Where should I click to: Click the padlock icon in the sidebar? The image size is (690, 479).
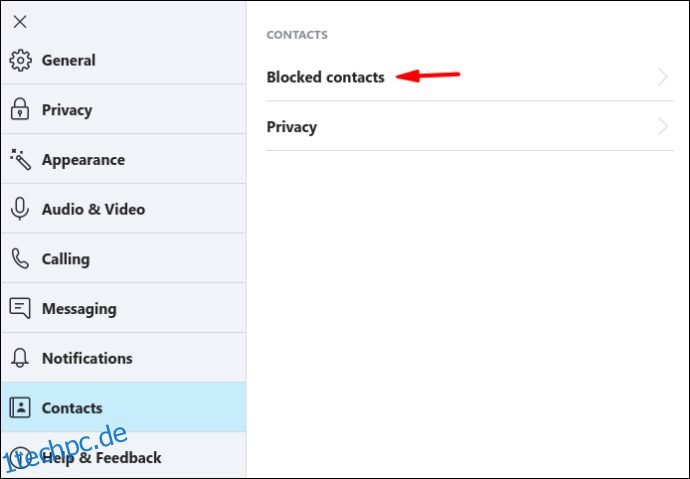pyautogui.click(x=20, y=109)
